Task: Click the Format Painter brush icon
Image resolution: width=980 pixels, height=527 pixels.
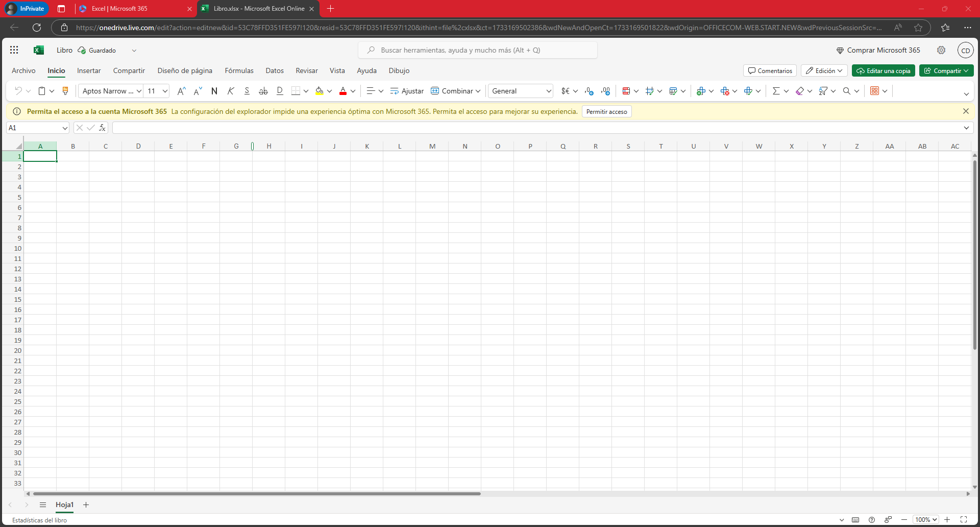Action: pyautogui.click(x=65, y=91)
